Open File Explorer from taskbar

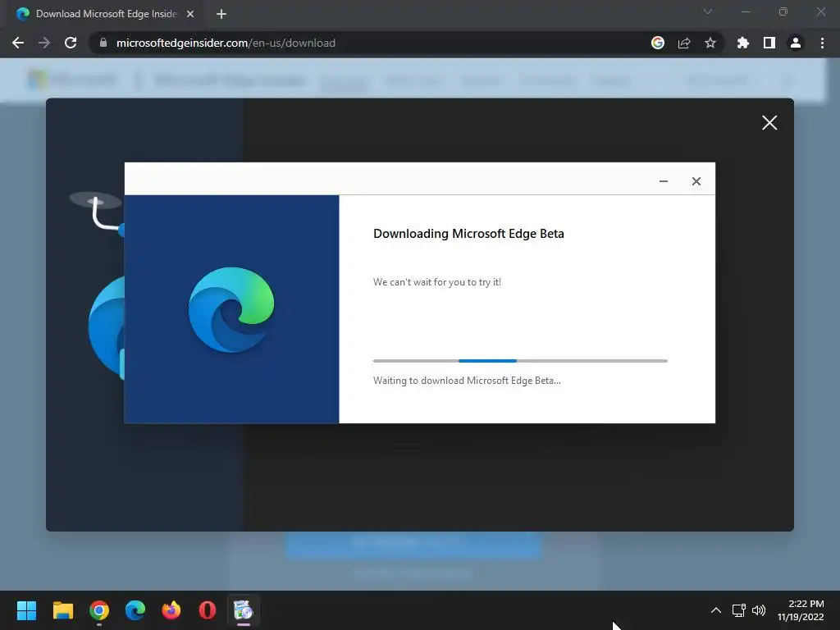[x=62, y=610]
